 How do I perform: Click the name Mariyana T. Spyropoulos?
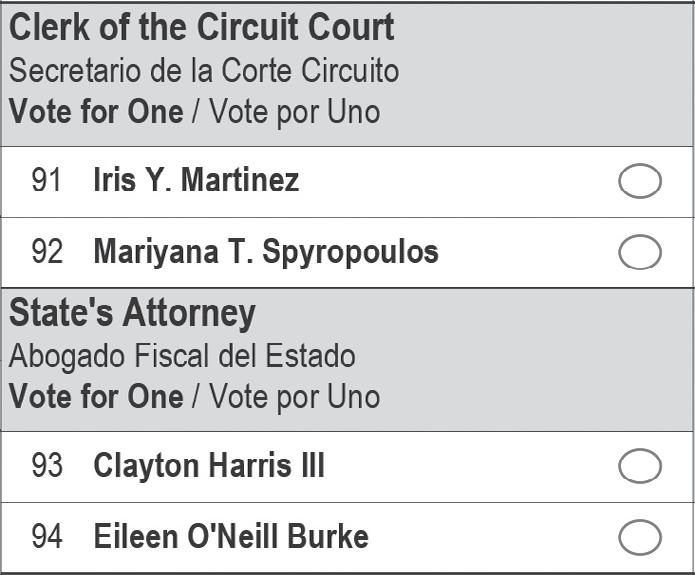coord(266,252)
